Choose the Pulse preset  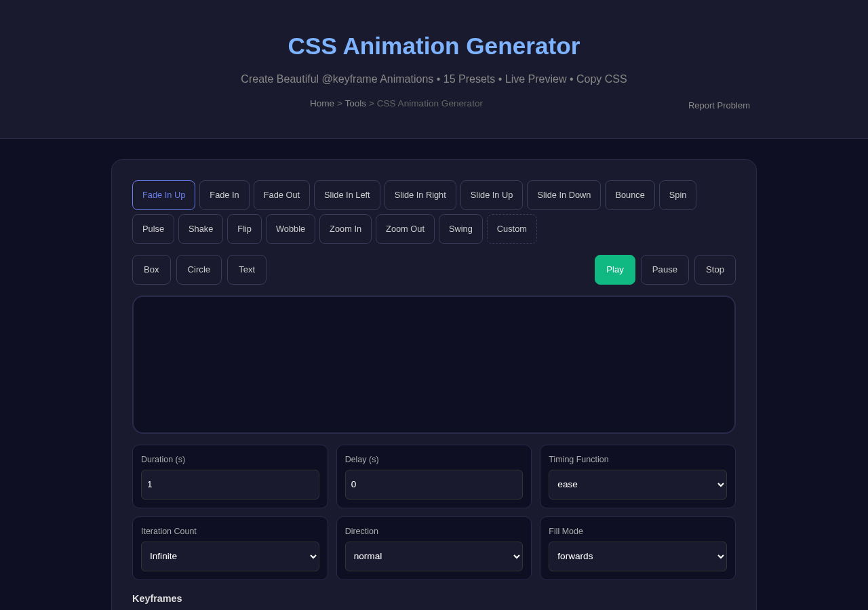pos(153,229)
